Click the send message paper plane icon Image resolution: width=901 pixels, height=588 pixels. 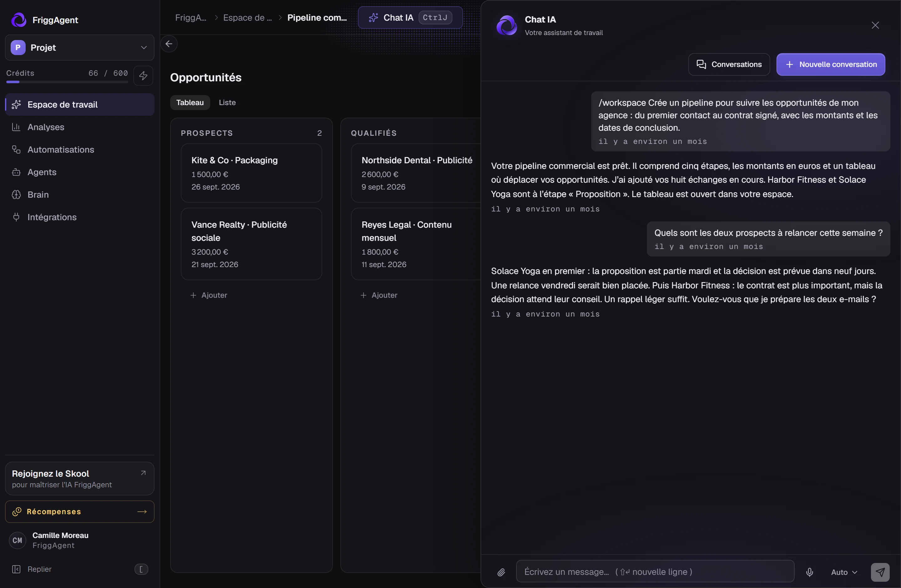tap(880, 572)
